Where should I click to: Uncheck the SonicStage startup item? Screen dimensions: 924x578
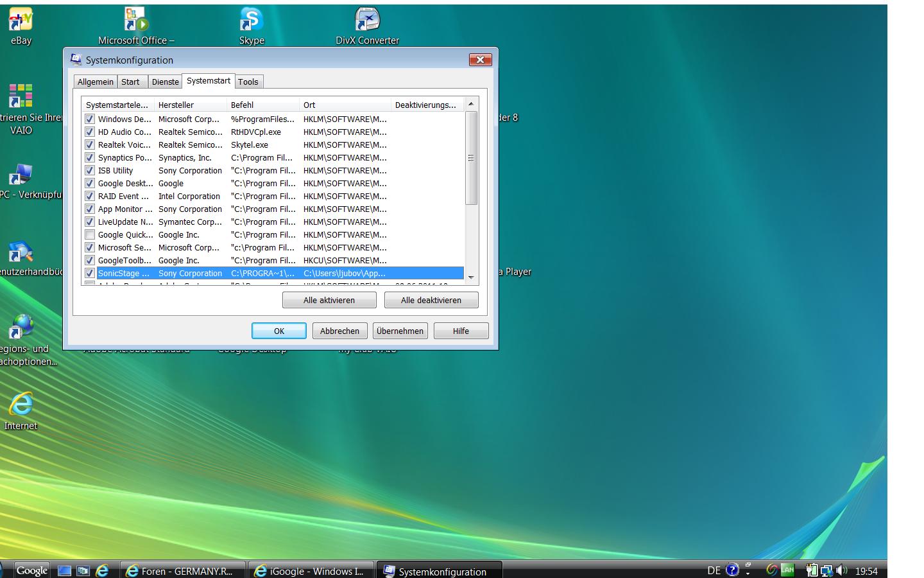(x=90, y=273)
